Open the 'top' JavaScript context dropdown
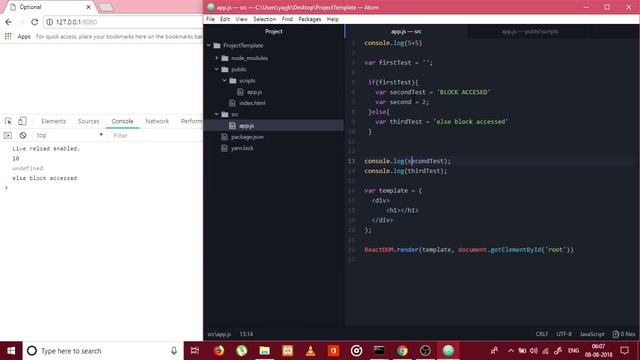 (69, 136)
